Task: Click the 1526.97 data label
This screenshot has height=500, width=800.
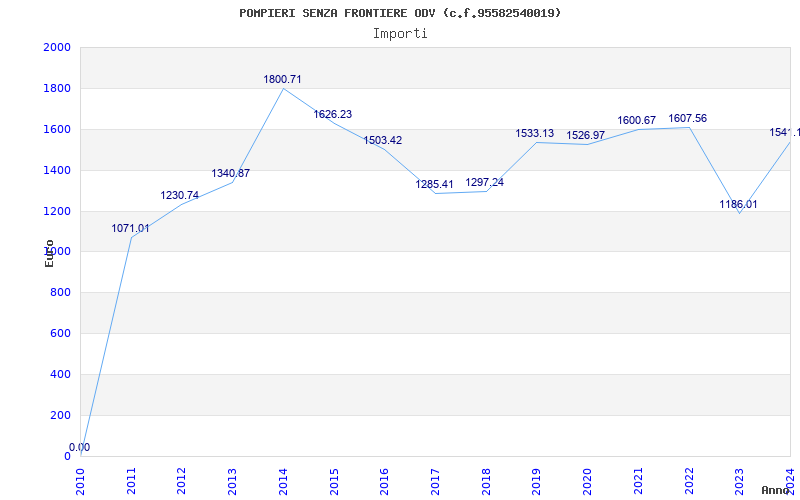Action: [x=586, y=136]
